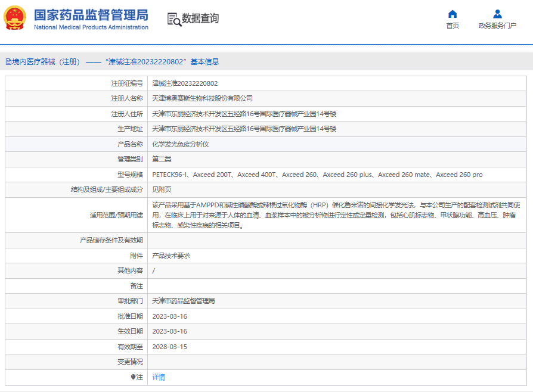This screenshot has width=533, height=392.
Task: Select the PETECK96-I model specification text
Action: tap(317, 175)
